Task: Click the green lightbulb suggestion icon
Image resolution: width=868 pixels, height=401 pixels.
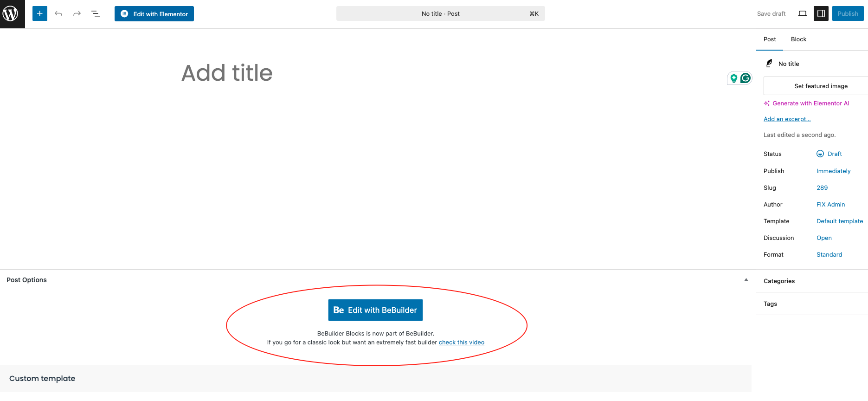Action: point(734,78)
